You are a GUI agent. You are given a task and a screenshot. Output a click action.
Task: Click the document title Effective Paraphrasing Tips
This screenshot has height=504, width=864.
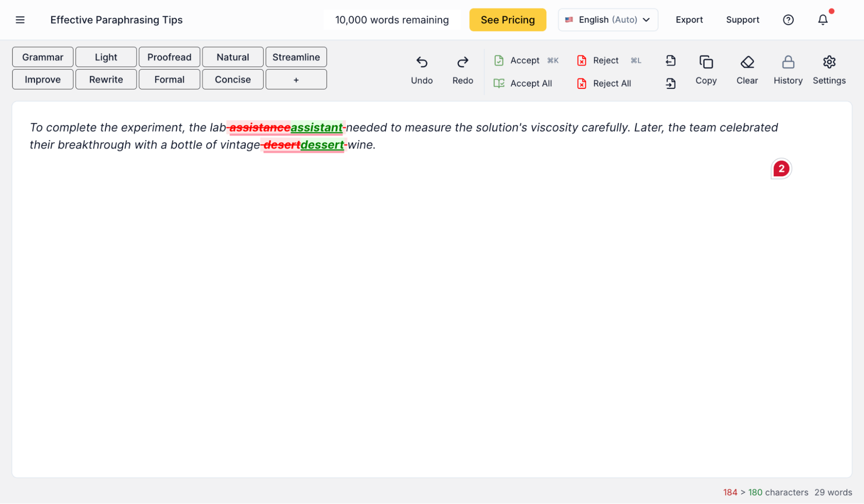point(116,20)
